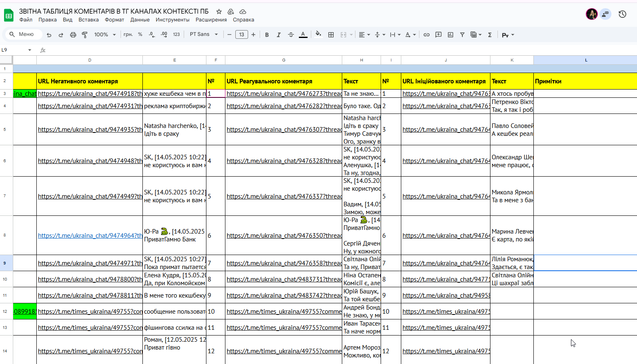Create a filter
This screenshot has width=637, height=364.
click(462, 35)
